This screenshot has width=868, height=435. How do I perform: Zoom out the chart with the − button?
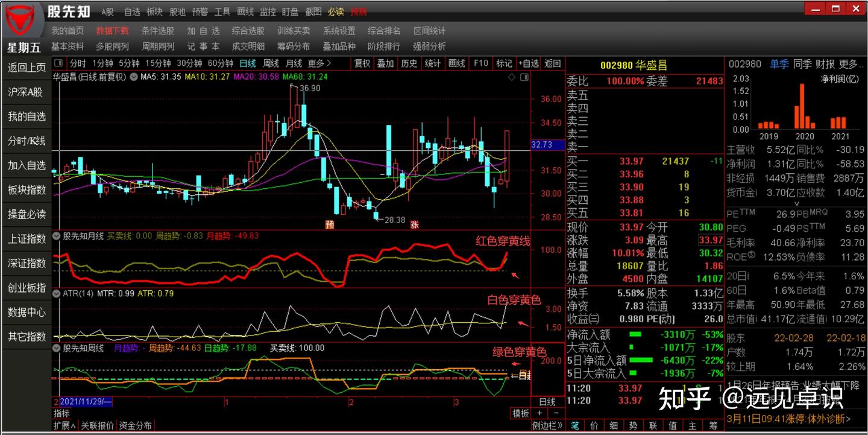click(556, 413)
